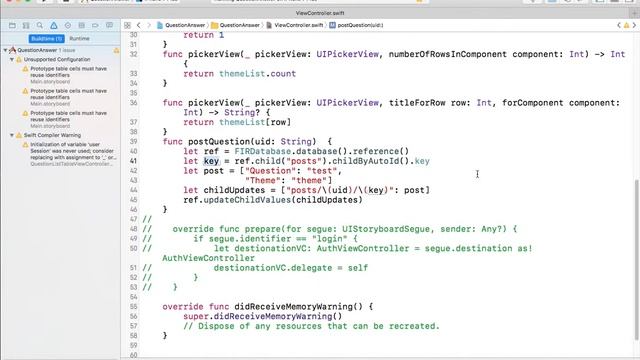Select the userSession variable warning
The width and height of the screenshot is (640, 360).
point(69,154)
